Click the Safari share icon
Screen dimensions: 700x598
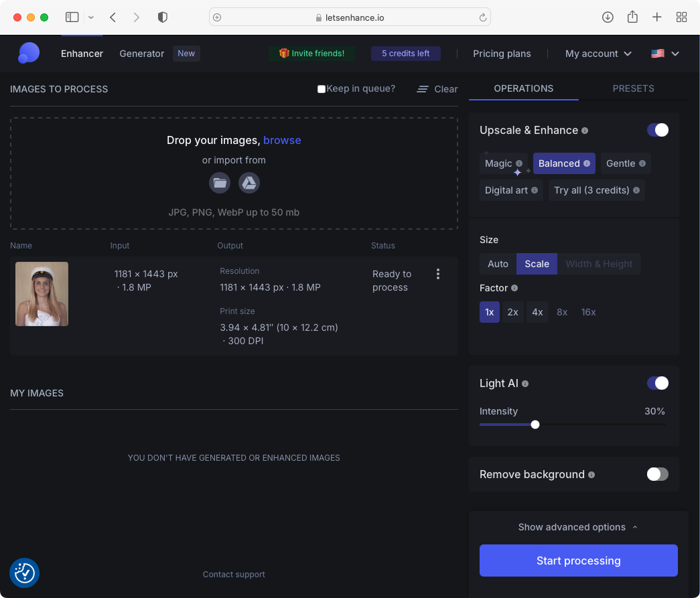pyautogui.click(x=632, y=17)
